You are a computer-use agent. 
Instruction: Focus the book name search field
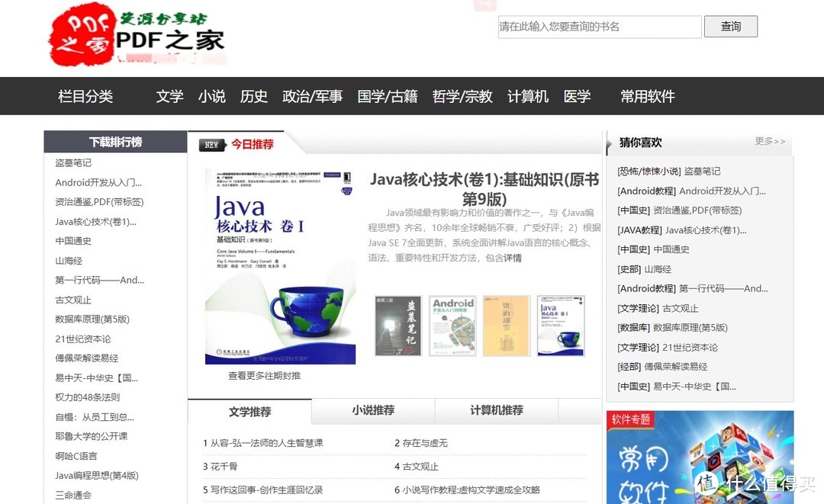tap(600, 27)
